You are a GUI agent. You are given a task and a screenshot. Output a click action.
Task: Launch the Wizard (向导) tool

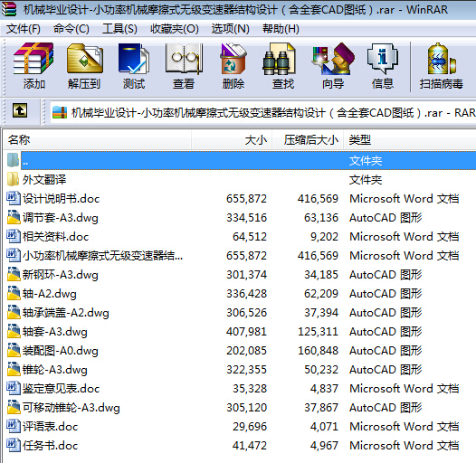pos(333,59)
